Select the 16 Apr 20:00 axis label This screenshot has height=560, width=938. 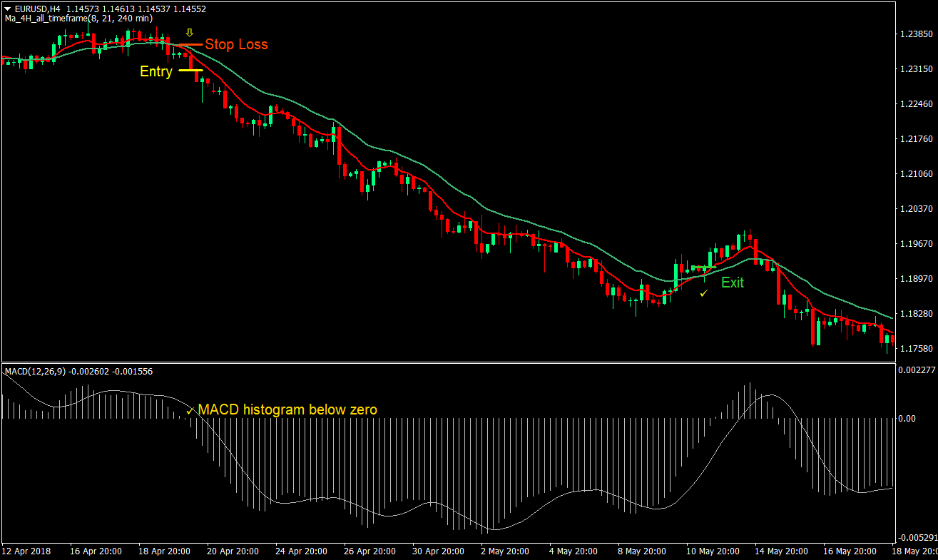95,551
